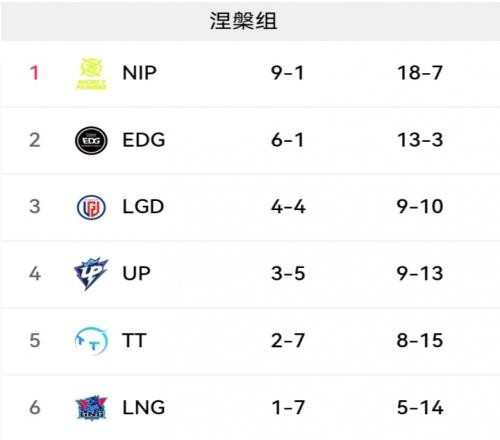The width and height of the screenshot is (500, 440).
Task: Click TT's 2-7 match record
Action: click(288, 341)
